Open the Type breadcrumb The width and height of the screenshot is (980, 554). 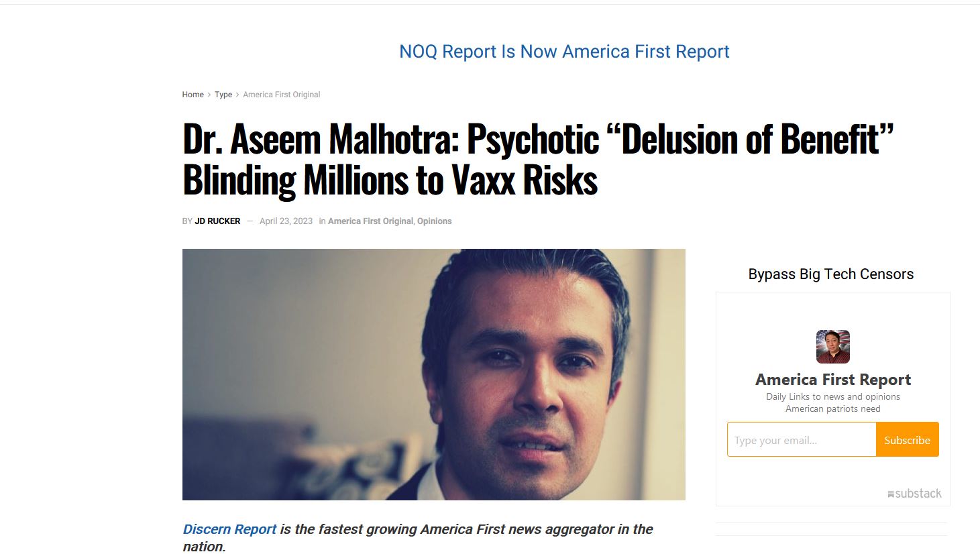tap(223, 95)
